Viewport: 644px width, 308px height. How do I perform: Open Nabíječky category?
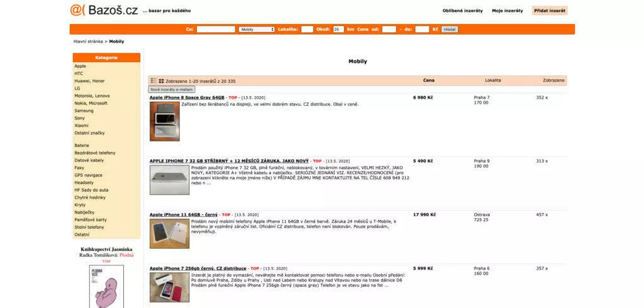84,212
